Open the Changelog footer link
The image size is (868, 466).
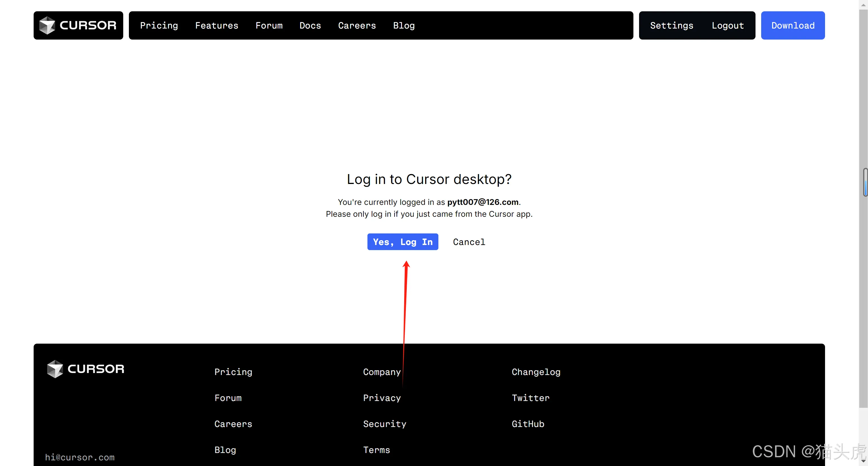click(x=536, y=372)
